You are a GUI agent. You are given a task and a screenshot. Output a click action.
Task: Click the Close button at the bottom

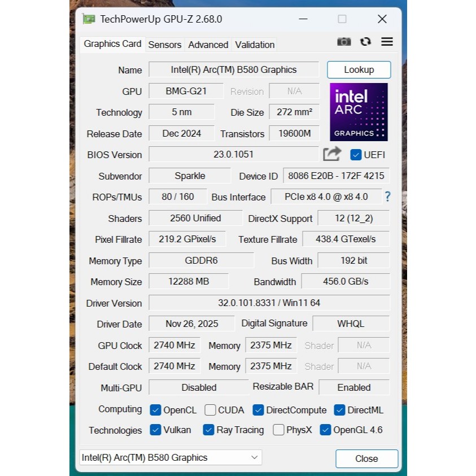pyautogui.click(x=366, y=458)
